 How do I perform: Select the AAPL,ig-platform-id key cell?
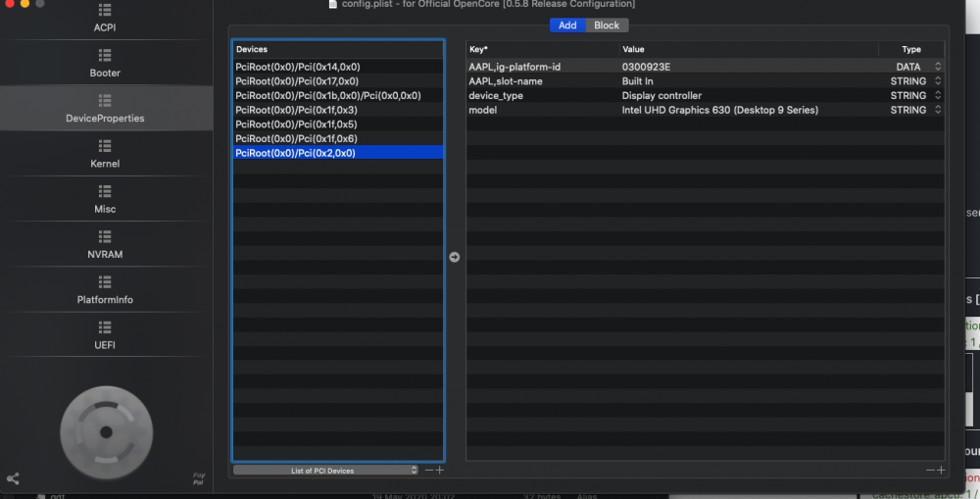514,67
